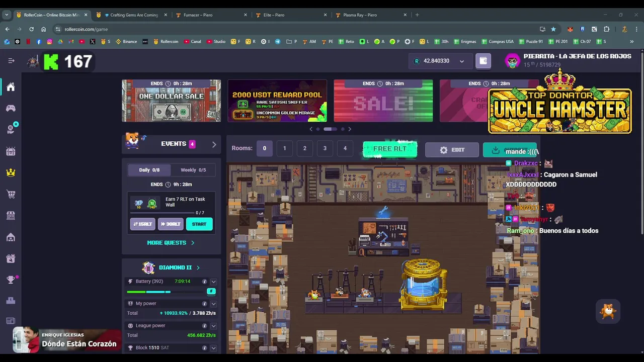This screenshot has height=362, width=644.
Task: Select the Daily 0/8 quests tab
Action: coord(149,170)
